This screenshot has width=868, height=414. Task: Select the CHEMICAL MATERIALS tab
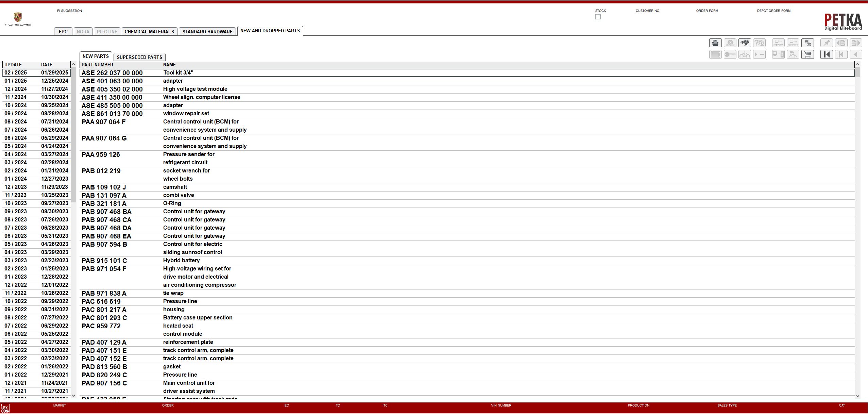[150, 31]
